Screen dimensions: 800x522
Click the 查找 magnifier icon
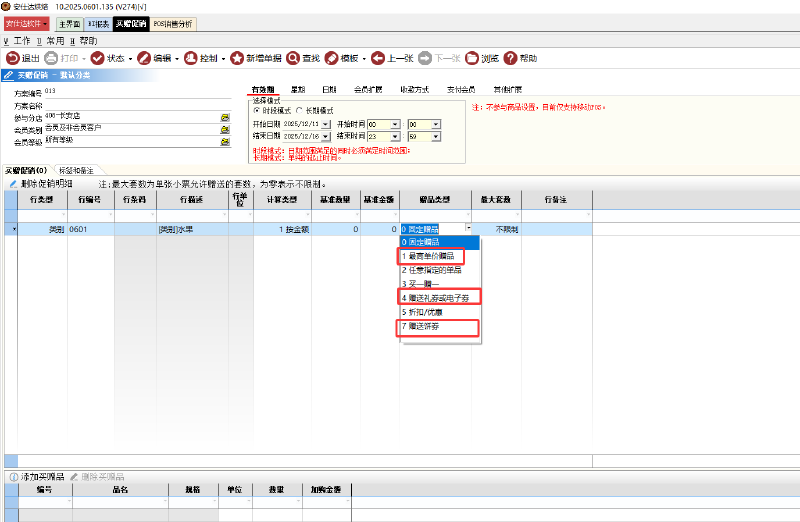293,58
